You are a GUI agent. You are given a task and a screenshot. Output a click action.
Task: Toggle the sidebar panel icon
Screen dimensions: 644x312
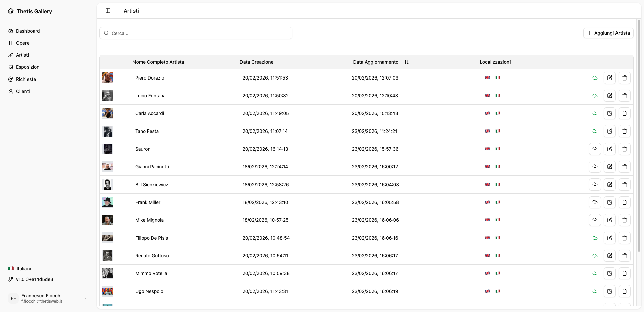tap(108, 11)
